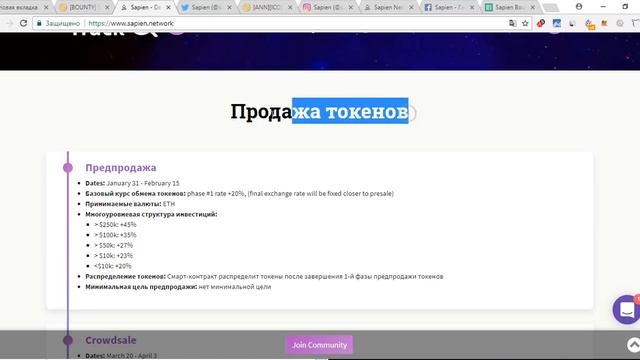Click the Продажа токенов heading

320,111
